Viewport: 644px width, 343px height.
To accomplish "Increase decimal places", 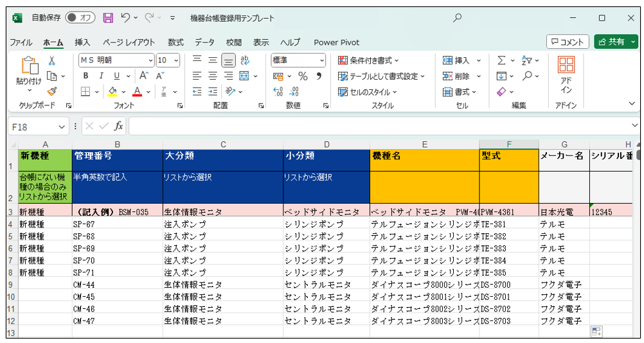I will (x=278, y=91).
